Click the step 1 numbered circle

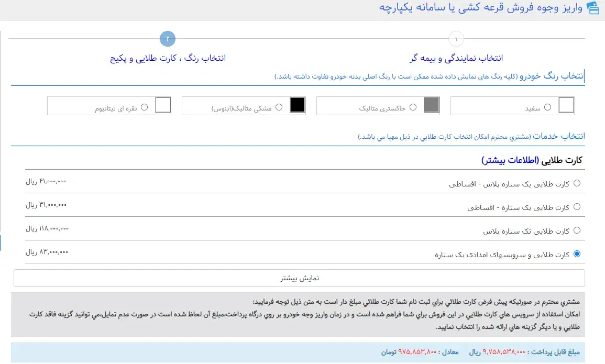[x=455, y=39]
